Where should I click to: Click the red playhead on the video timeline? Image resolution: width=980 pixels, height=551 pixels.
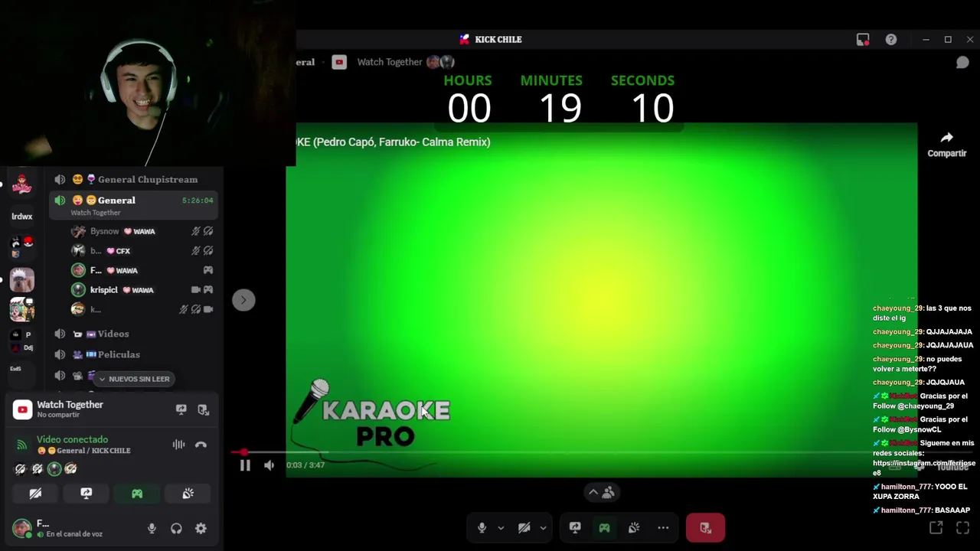[x=244, y=453]
